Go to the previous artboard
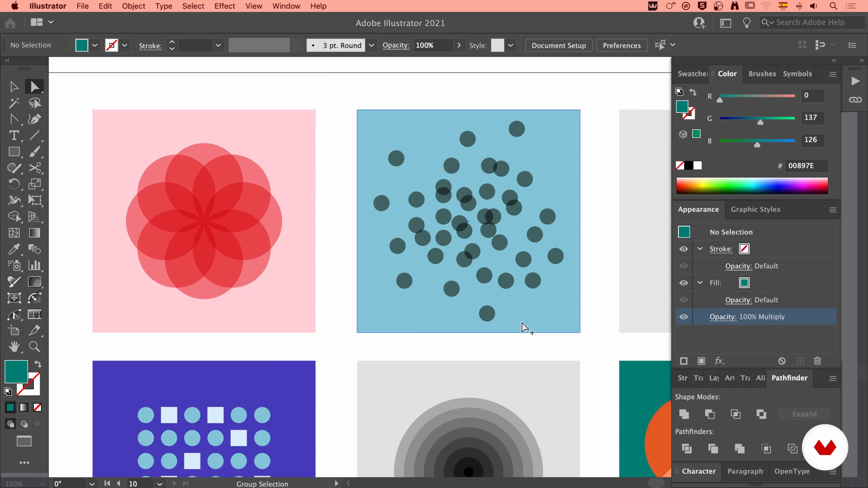Viewport: 868px width, 488px height. (119, 484)
